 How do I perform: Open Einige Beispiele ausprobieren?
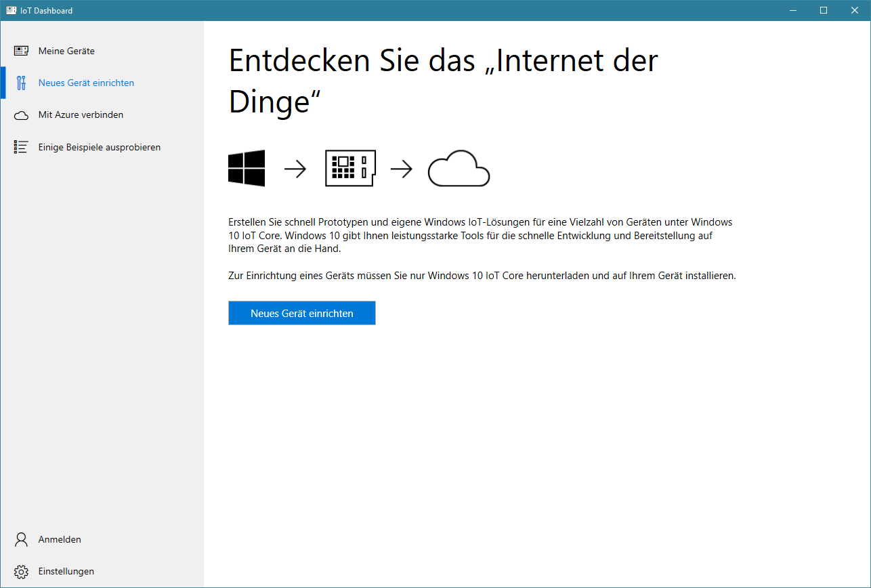[x=99, y=147]
